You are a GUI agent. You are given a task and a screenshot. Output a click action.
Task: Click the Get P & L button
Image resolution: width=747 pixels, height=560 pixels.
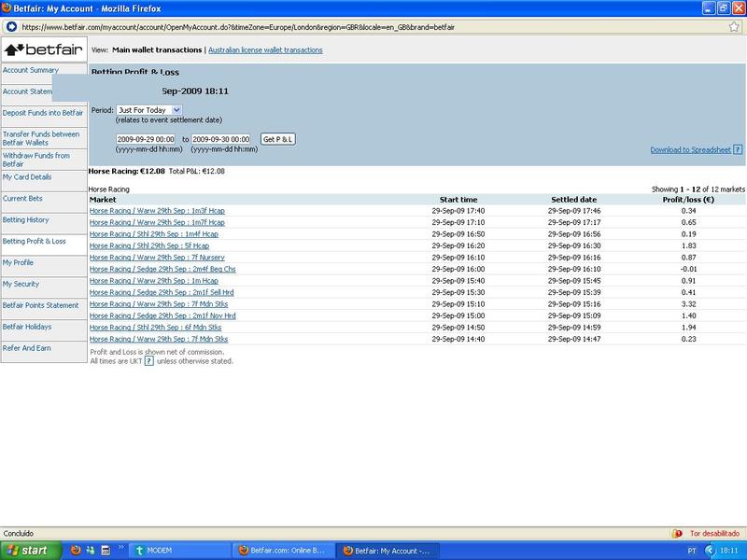click(277, 139)
